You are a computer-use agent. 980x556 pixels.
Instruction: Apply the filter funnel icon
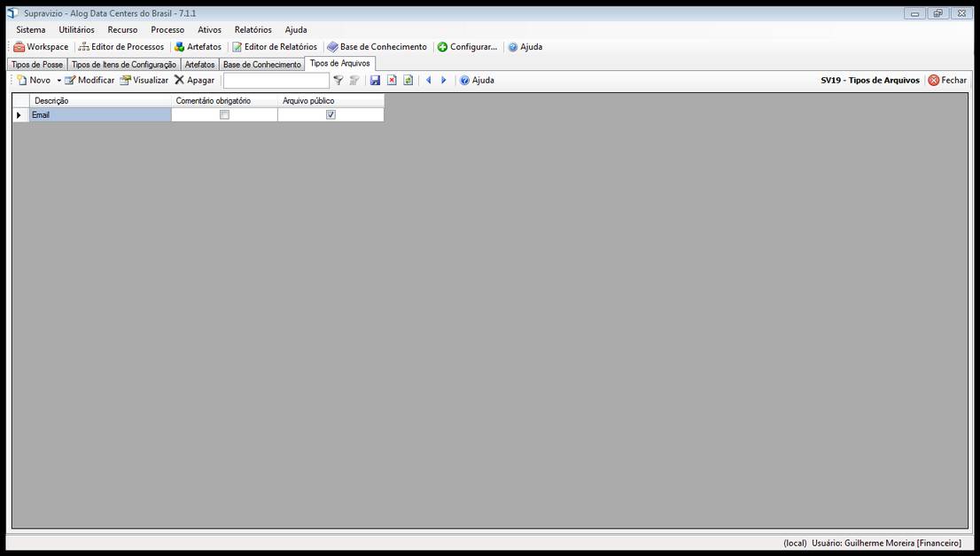coord(338,80)
